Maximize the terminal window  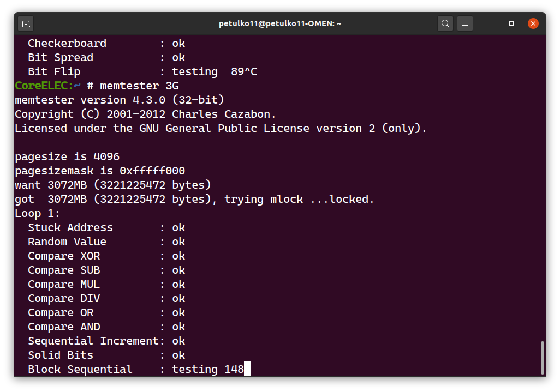tap(511, 23)
